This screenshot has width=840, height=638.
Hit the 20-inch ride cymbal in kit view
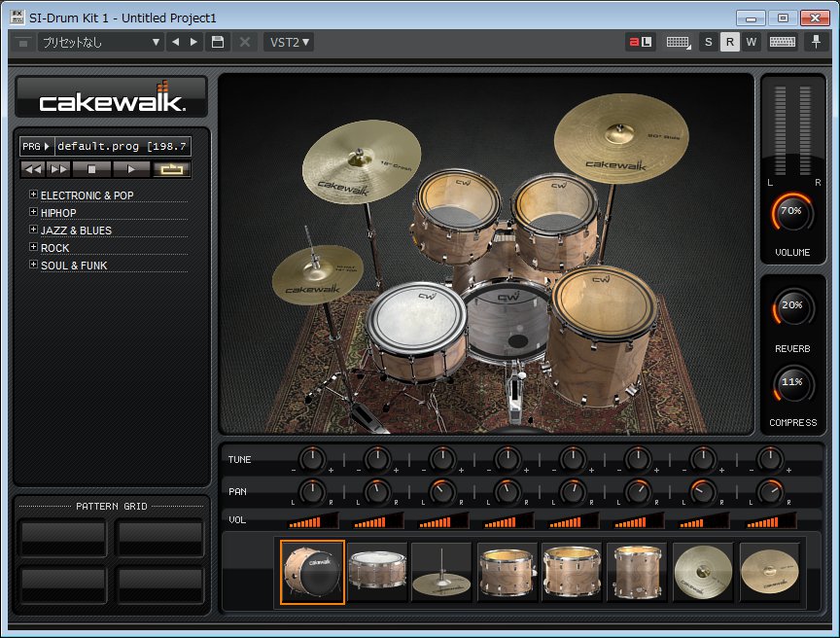[x=621, y=138]
